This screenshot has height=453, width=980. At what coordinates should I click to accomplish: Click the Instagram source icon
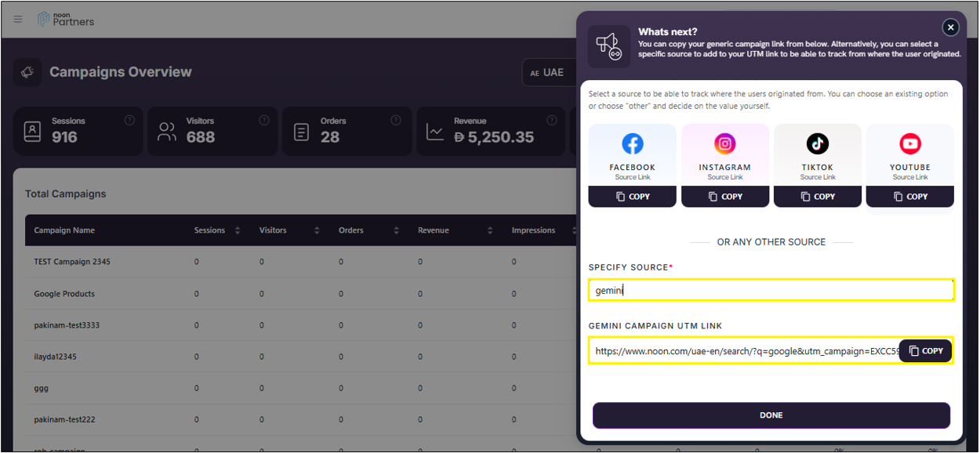click(725, 143)
